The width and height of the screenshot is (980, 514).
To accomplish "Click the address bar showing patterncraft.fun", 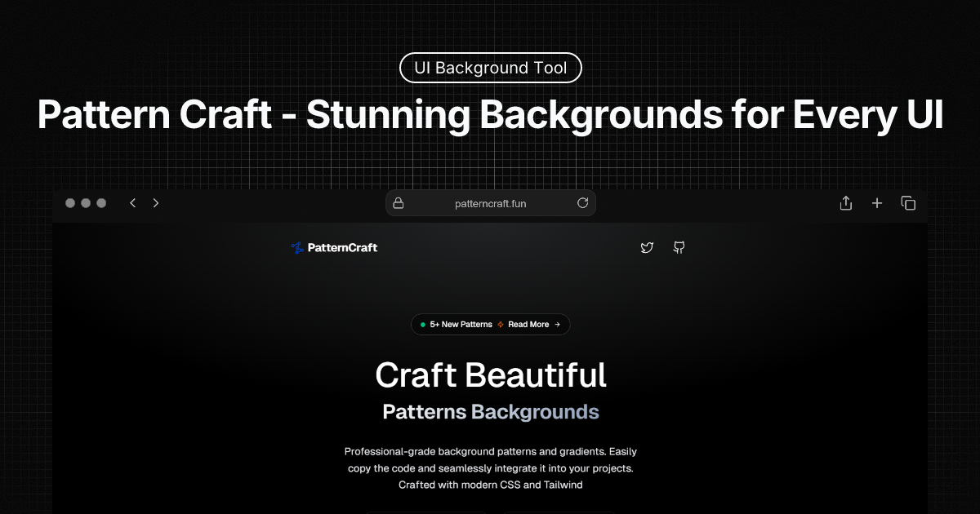I will [x=490, y=202].
